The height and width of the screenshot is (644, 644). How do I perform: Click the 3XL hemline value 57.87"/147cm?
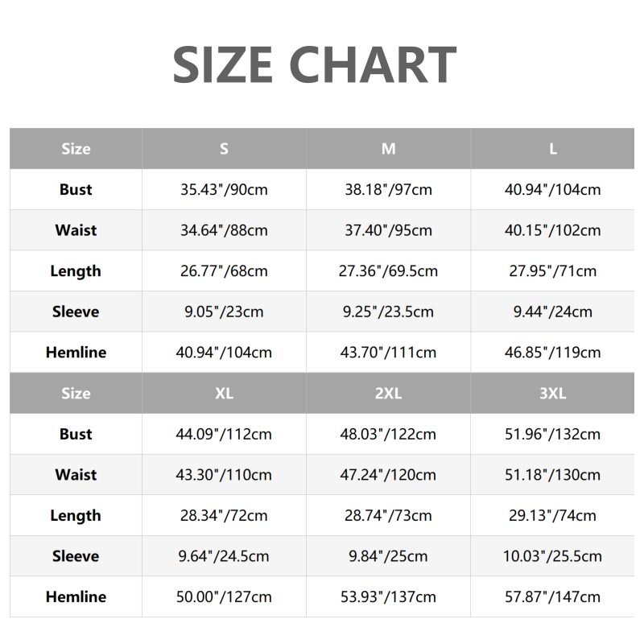point(553,597)
